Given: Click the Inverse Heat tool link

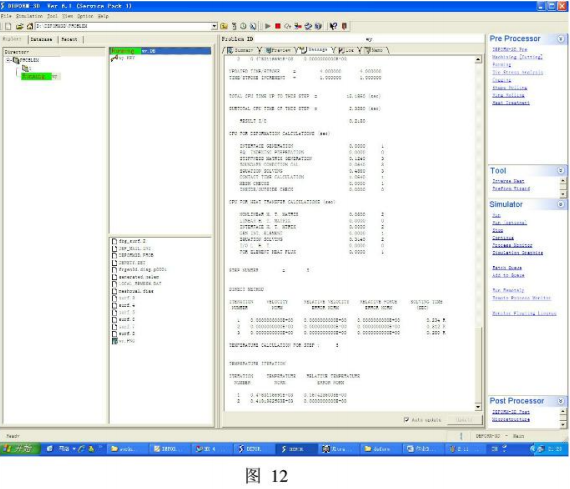Looking at the screenshot, I should pyautogui.click(x=508, y=181).
